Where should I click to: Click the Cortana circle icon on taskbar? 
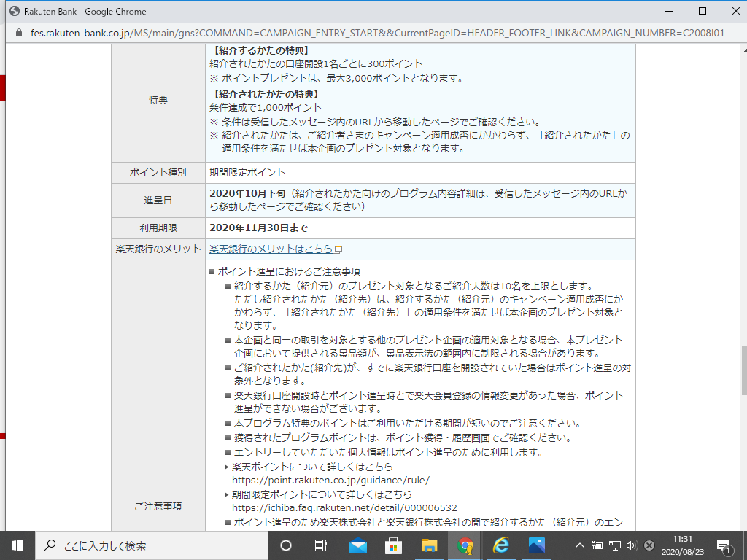click(x=286, y=545)
